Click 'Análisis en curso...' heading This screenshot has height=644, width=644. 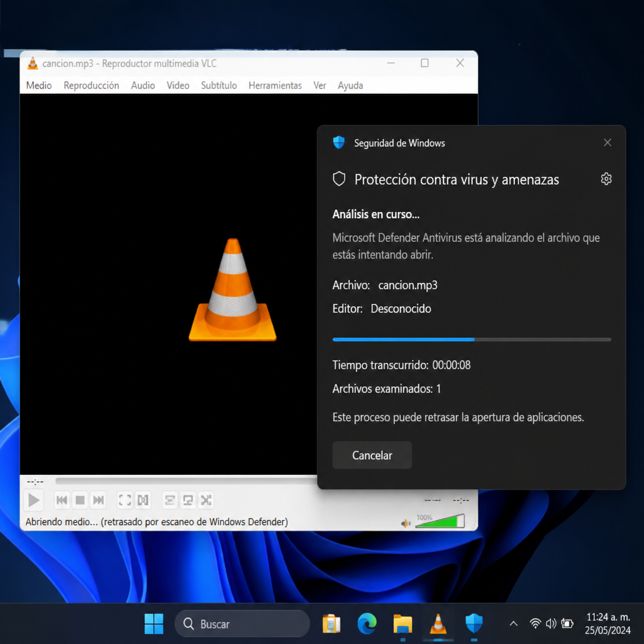376,214
